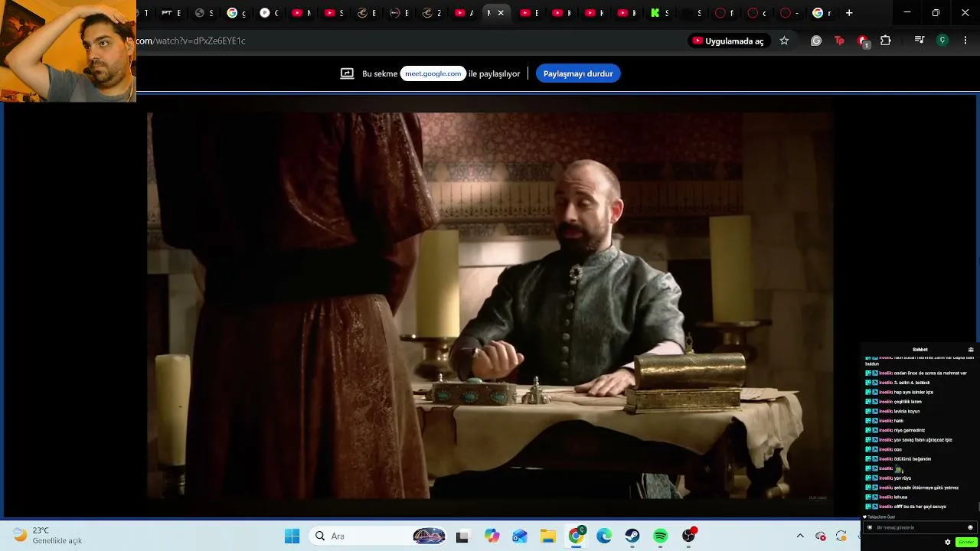Bookmark this page with the star icon

[784, 41]
